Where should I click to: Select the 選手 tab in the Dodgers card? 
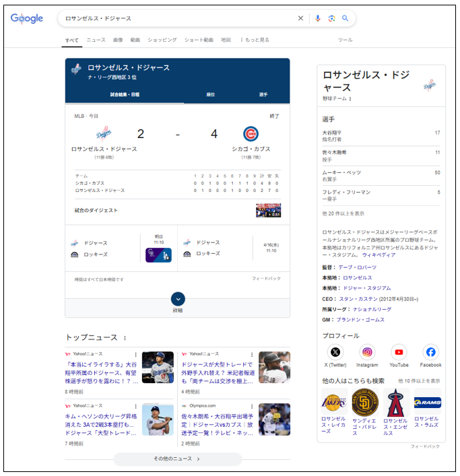click(263, 94)
